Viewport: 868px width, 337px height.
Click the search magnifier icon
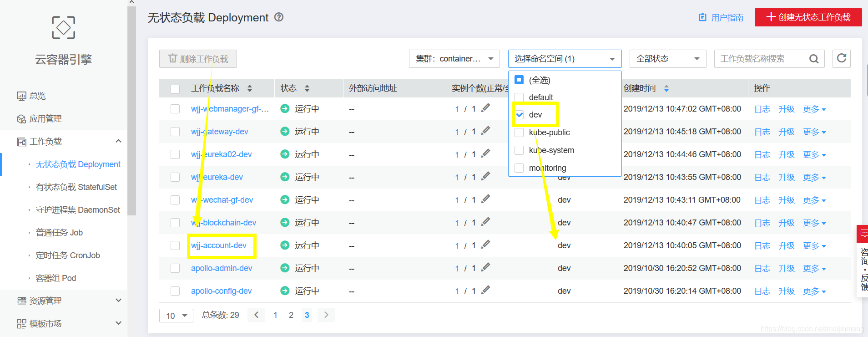click(x=814, y=59)
